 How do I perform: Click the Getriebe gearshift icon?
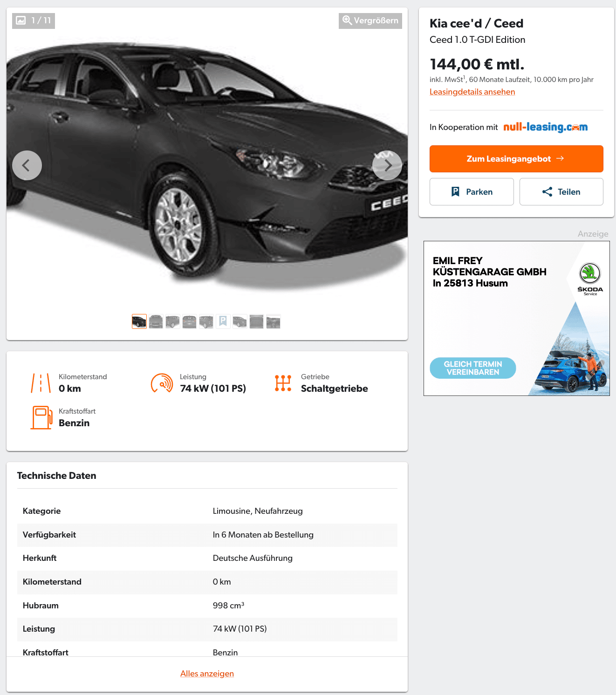point(283,383)
